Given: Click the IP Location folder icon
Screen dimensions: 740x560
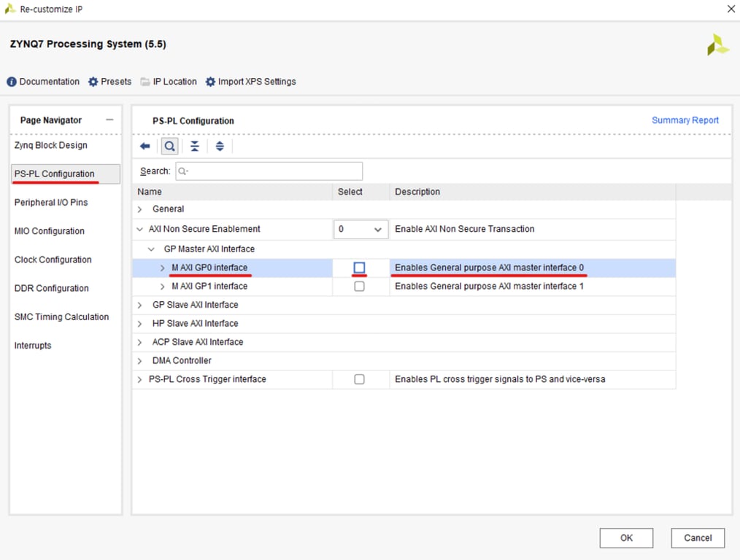Looking at the screenshot, I should click(x=145, y=82).
